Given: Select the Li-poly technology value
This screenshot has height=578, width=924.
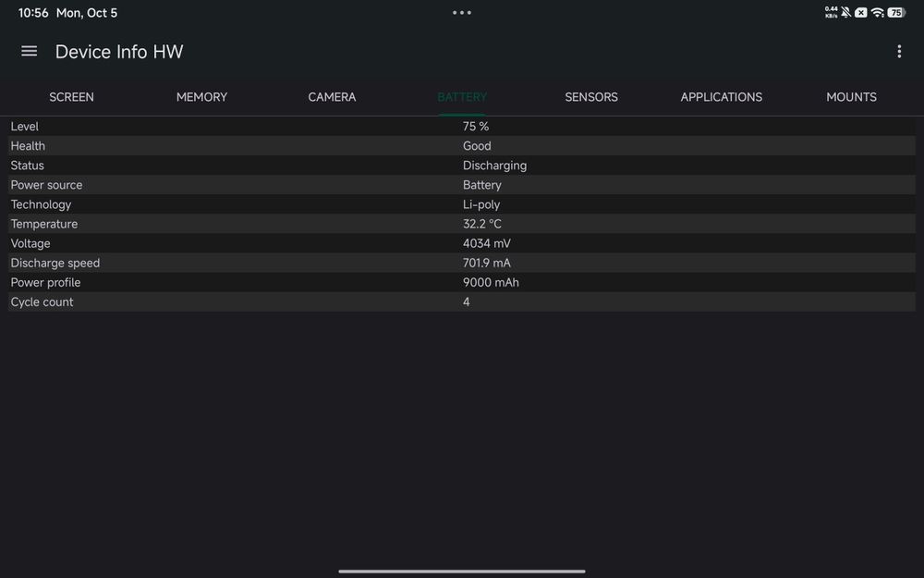Looking at the screenshot, I should [x=481, y=204].
